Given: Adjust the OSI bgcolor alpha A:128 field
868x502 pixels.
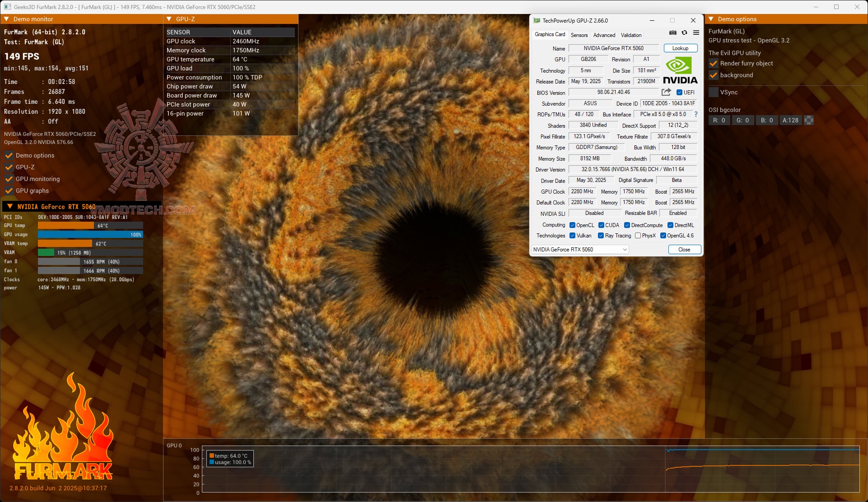Looking at the screenshot, I should click(x=790, y=120).
